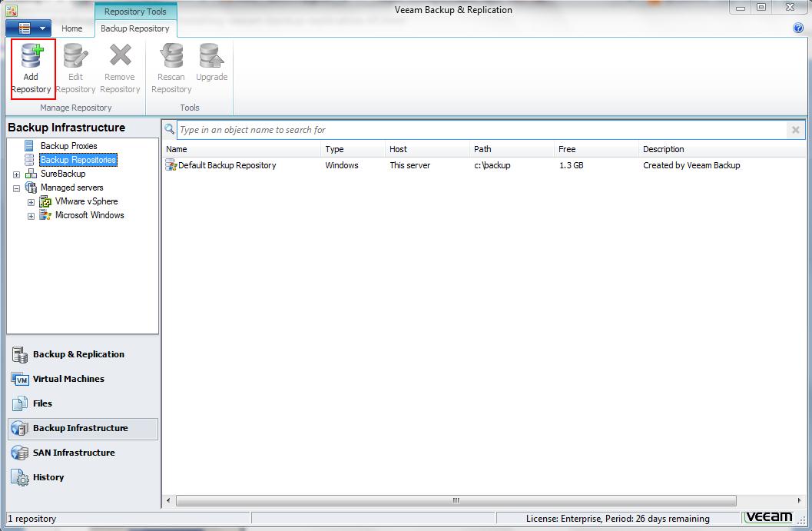Click the Help question mark icon
The height and width of the screenshot is (531, 812).
797,28
